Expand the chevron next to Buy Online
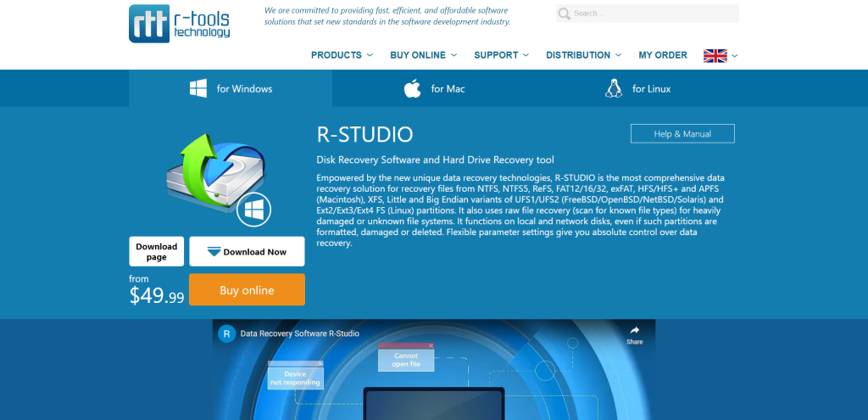Screen dimensions: 868x420 pyautogui.click(x=454, y=55)
